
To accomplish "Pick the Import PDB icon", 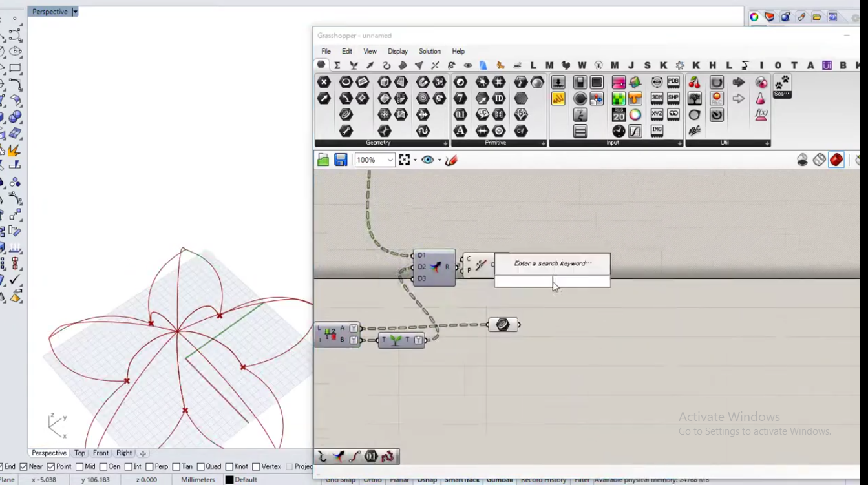I will click(673, 82).
